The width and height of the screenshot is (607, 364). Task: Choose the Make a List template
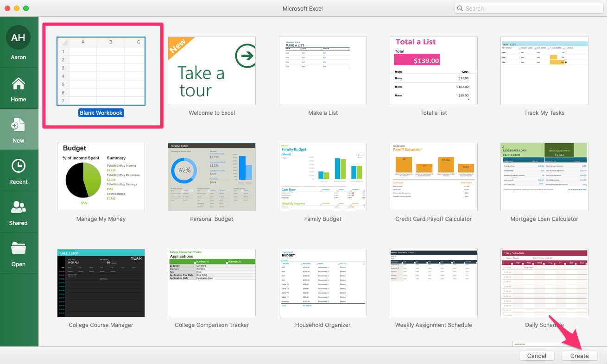click(323, 71)
